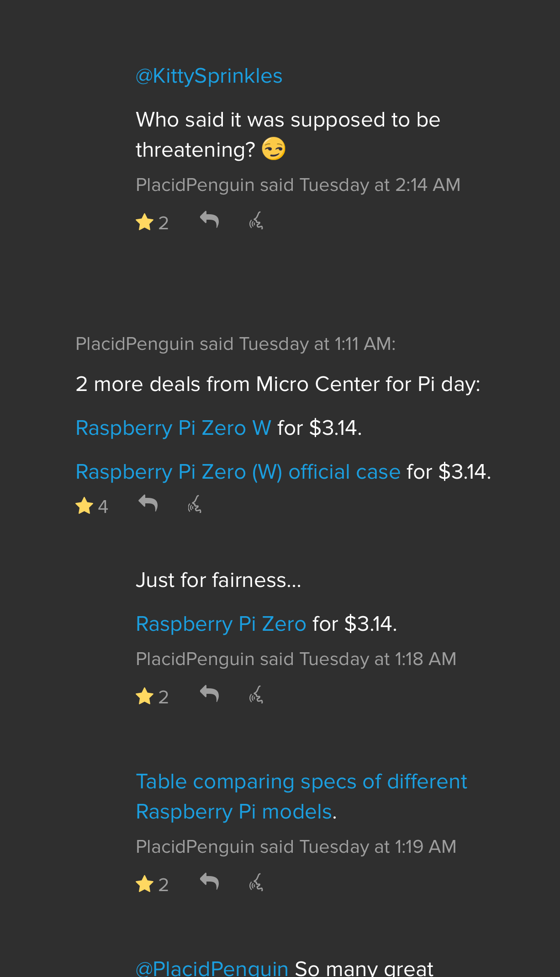Viewport: 560px width, 977px height.
Task: Star the 2:14 AM 'threatening' reply
Action: tap(145, 223)
